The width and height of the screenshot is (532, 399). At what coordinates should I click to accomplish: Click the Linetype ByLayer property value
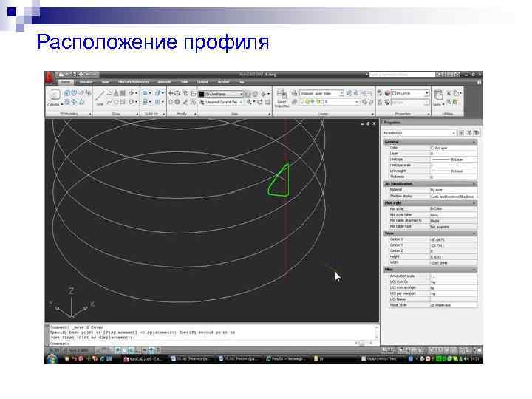(453, 160)
